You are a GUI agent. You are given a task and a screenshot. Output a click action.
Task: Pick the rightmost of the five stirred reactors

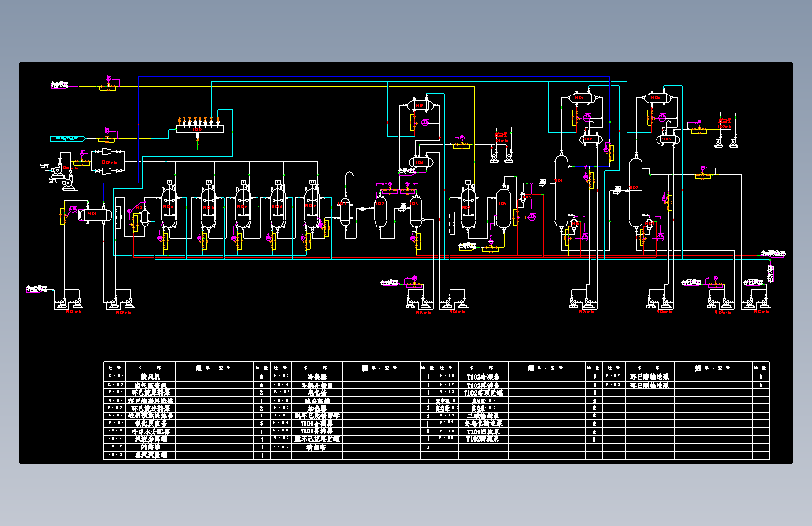click(312, 206)
